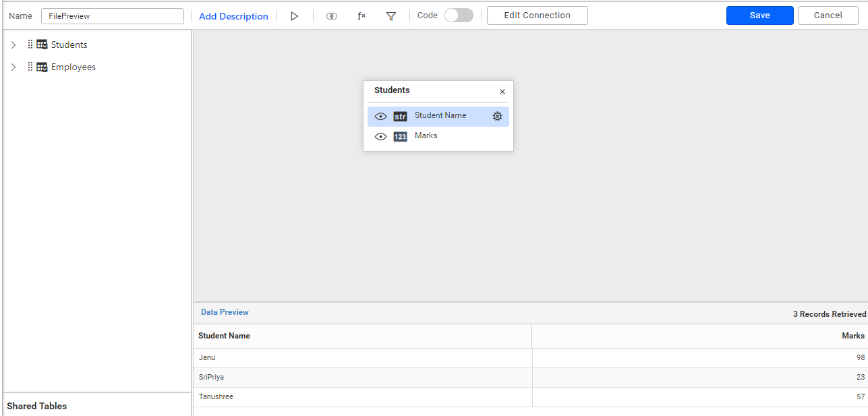
Task: Click the drag handle beside Students
Action: tap(30, 44)
